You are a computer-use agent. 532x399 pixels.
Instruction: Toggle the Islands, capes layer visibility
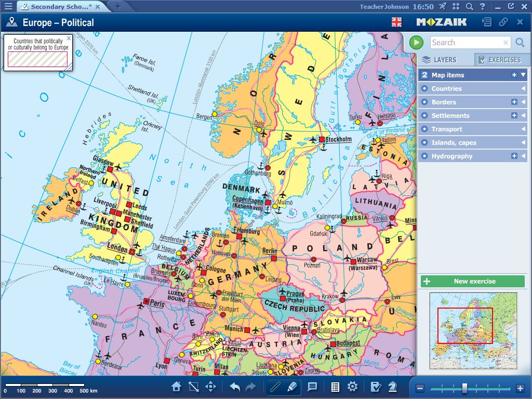(x=424, y=143)
